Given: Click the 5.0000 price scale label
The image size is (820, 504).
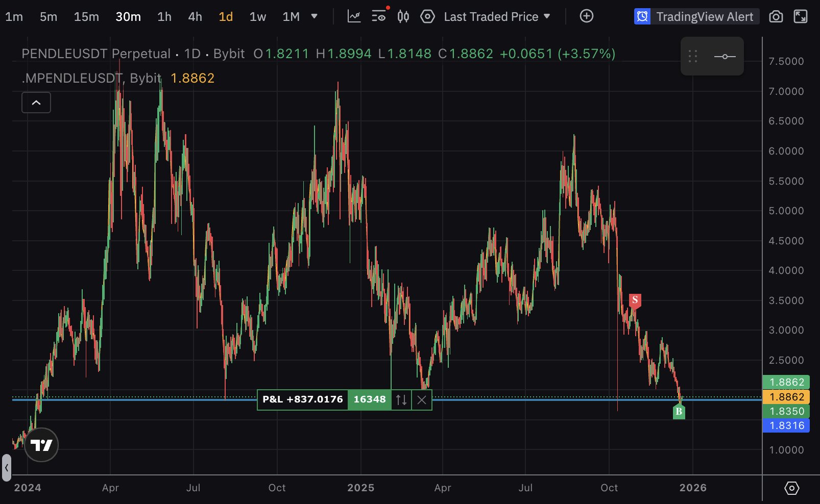Looking at the screenshot, I should tap(786, 211).
